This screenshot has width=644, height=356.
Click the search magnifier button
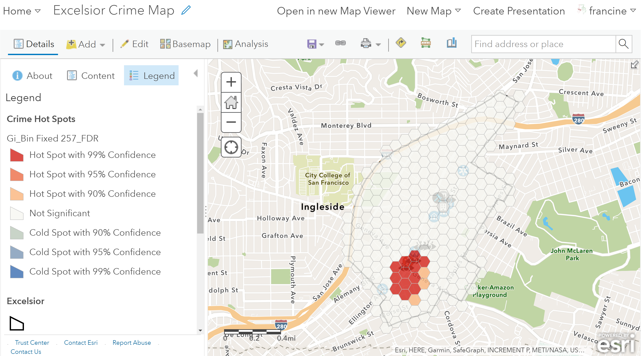[624, 44]
